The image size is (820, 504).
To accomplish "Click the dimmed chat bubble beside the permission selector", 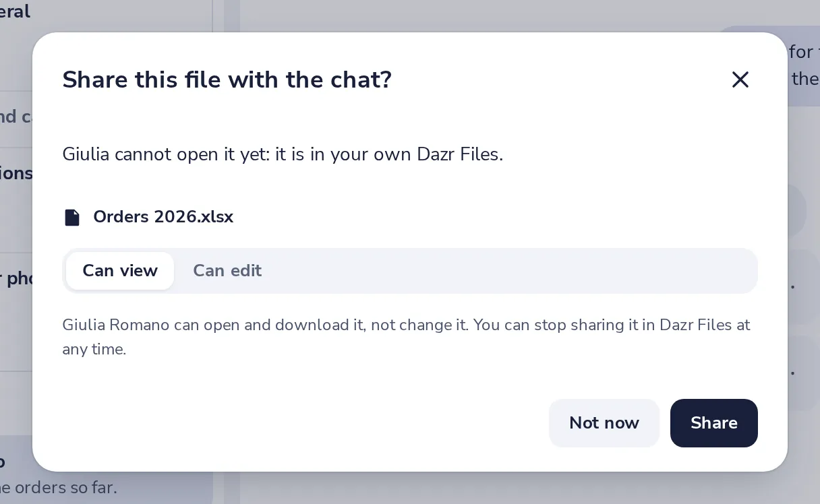I will [804, 286].
